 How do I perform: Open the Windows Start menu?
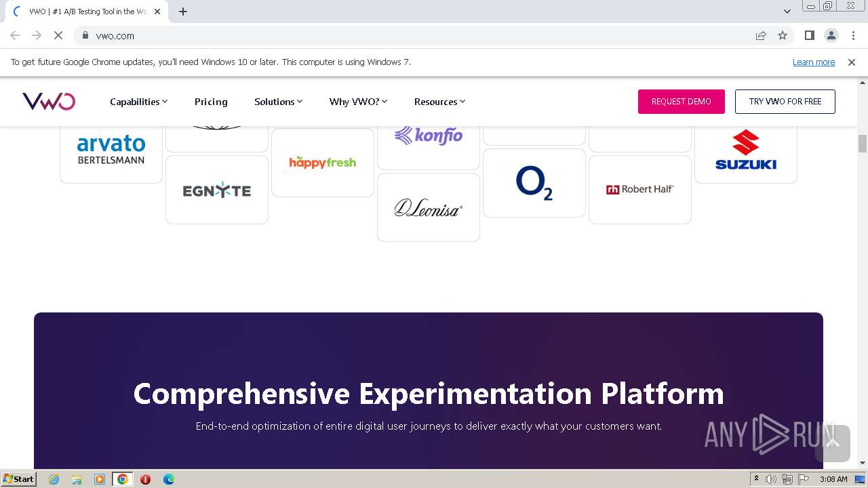[19, 479]
